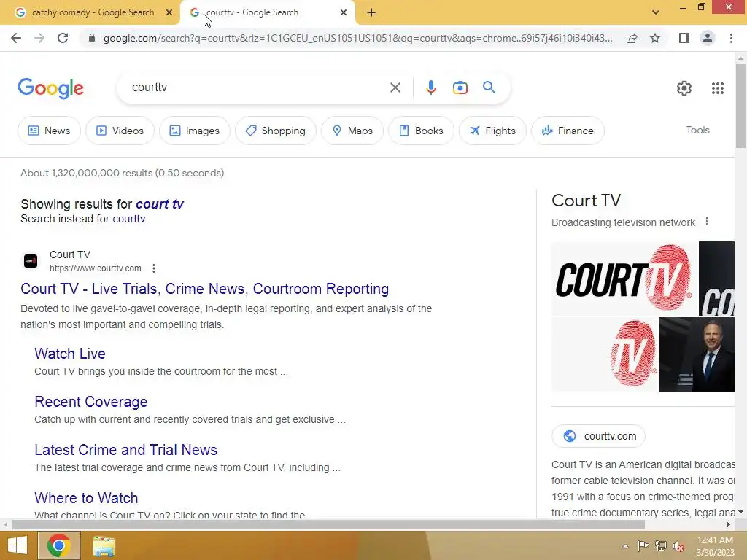Open the large Court TV logo image
The image size is (747, 560).
tap(624, 278)
